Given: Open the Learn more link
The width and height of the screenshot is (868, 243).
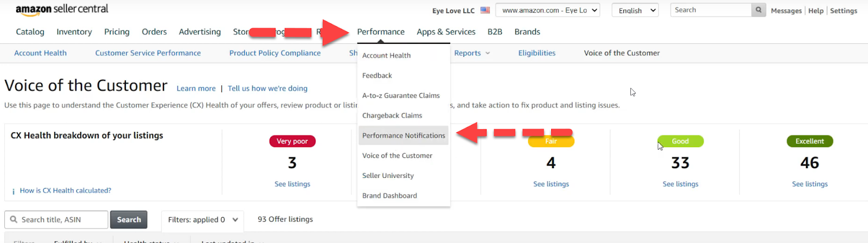Looking at the screenshot, I should [x=196, y=88].
